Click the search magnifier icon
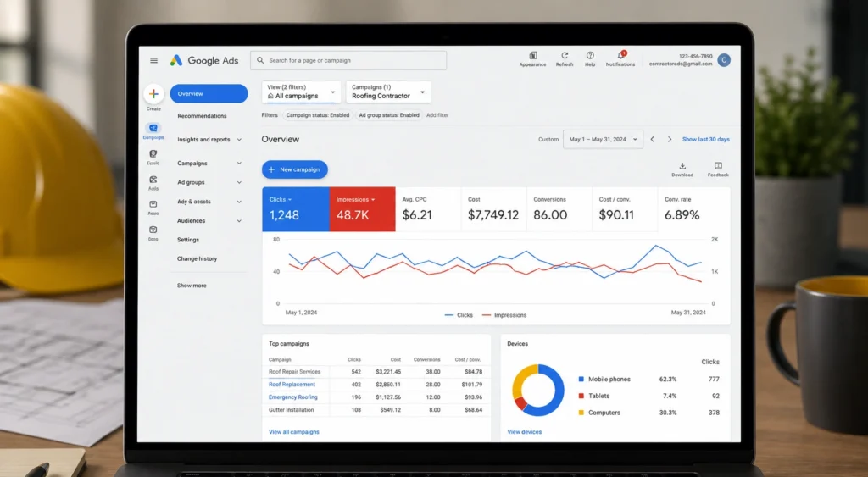The image size is (868, 477). (260, 60)
